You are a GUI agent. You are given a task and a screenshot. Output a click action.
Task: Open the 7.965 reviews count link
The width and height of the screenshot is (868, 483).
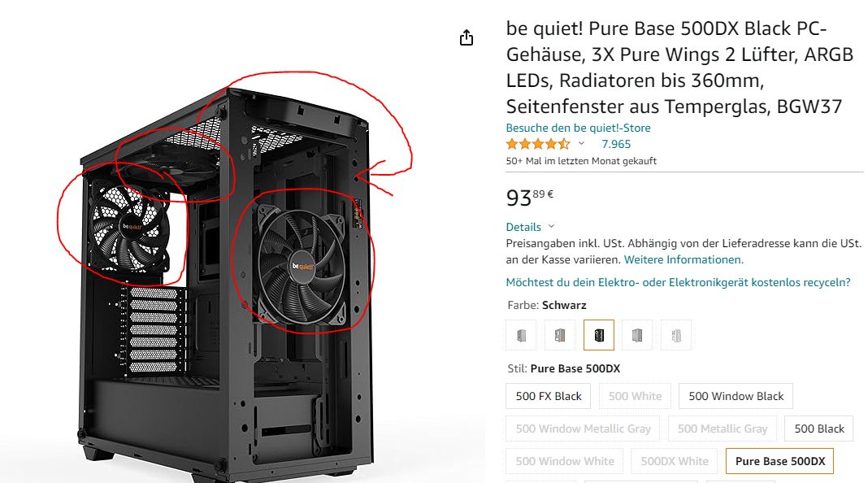616,144
